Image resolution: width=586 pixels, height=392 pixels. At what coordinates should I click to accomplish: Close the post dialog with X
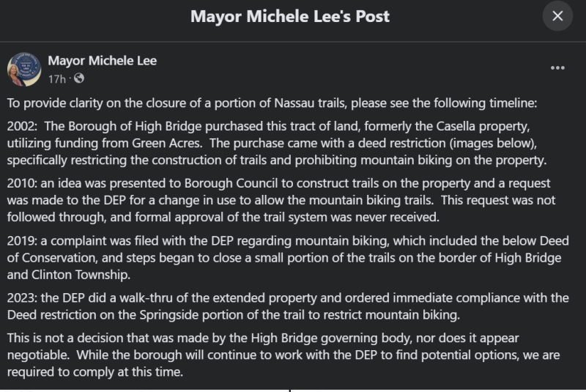point(557,16)
